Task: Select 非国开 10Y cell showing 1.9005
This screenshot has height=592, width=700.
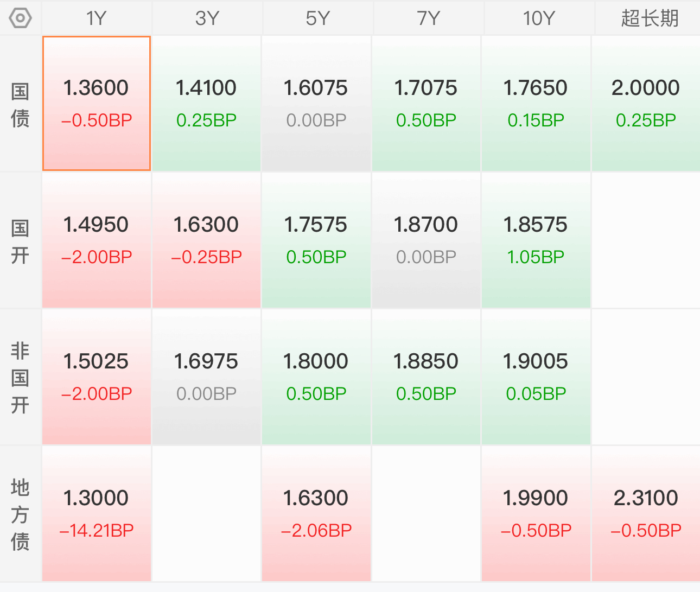Action: (x=536, y=377)
